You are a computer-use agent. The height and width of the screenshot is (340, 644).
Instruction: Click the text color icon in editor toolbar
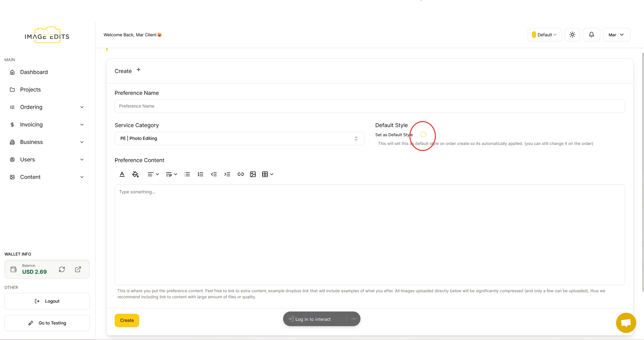point(122,174)
